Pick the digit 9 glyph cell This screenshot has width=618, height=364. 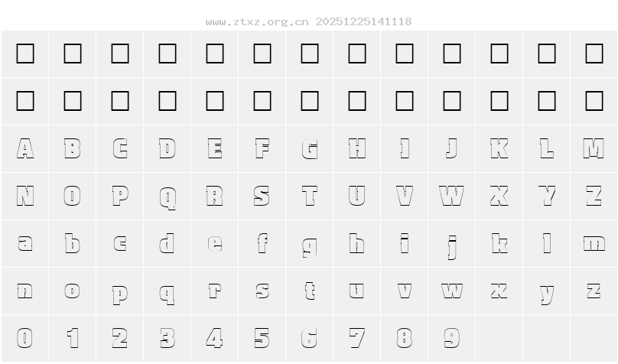tap(452, 338)
